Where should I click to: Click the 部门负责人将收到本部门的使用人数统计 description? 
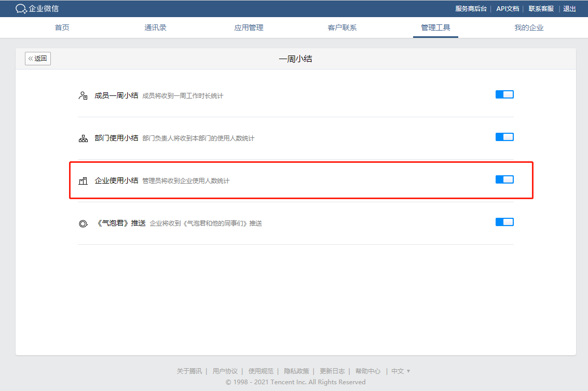[x=198, y=138]
